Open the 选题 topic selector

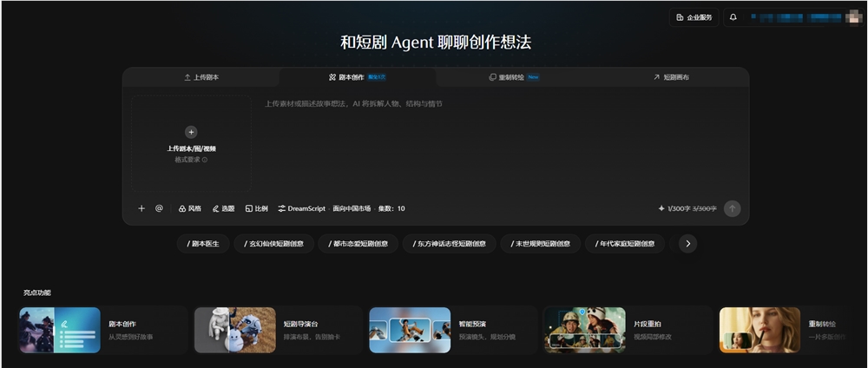(223, 208)
